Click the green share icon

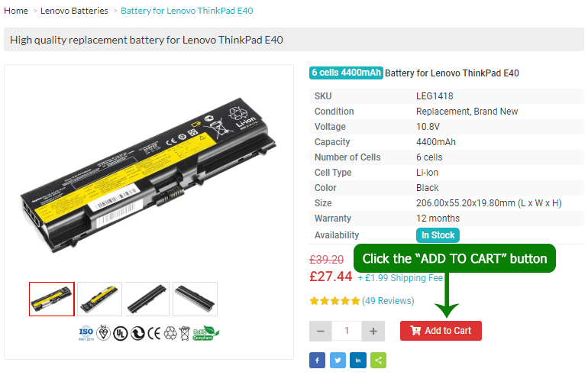378,360
